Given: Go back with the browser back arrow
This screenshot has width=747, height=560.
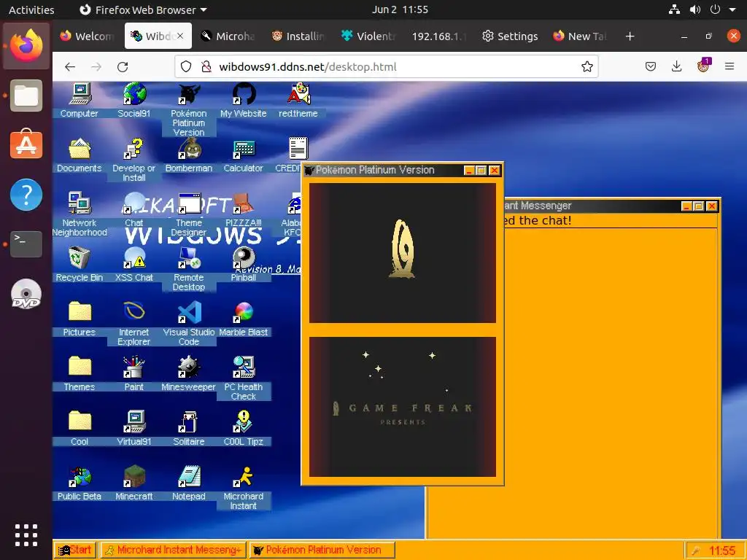Looking at the screenshot, I should point(70,66).
